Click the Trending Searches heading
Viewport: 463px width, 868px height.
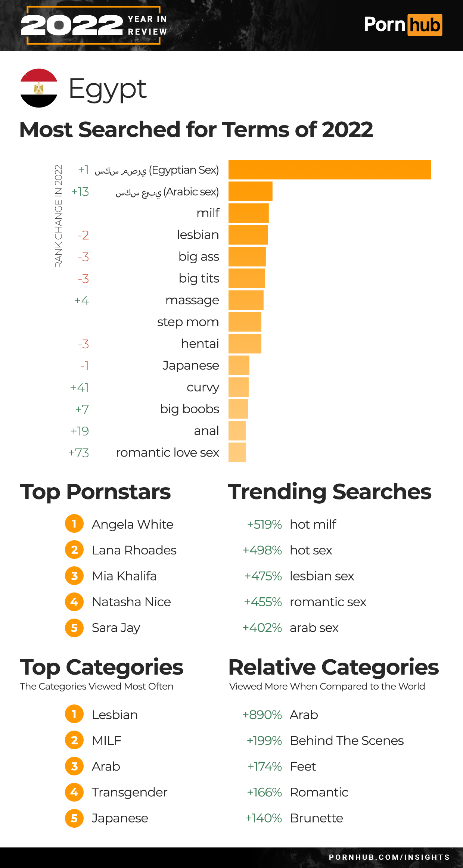point(330,492)
